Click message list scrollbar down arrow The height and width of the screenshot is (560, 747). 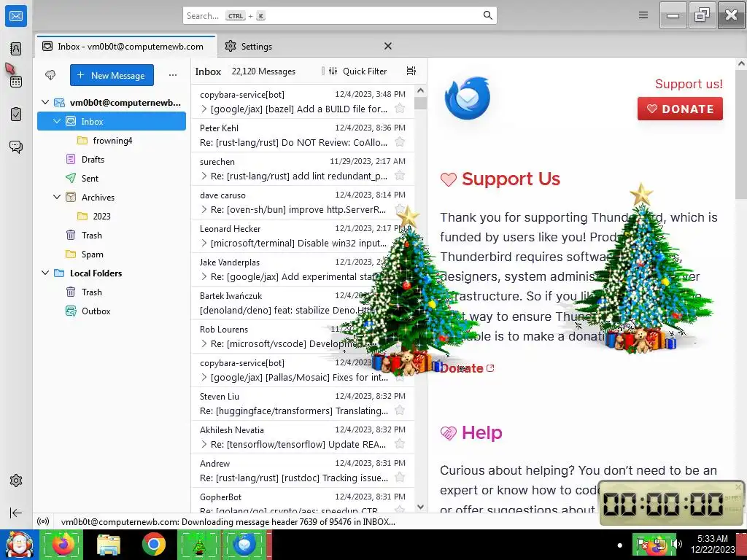pos(420,507)
